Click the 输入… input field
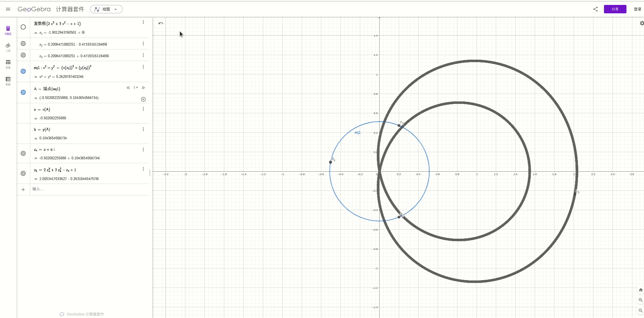 coord(89,189)
